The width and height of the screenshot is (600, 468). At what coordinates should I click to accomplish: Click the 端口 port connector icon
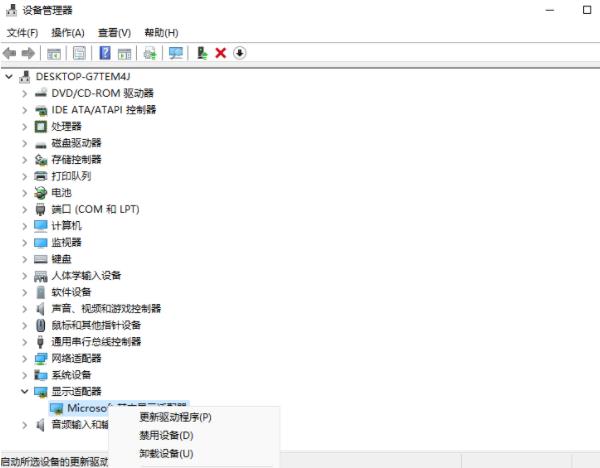(x=40, y=209)
